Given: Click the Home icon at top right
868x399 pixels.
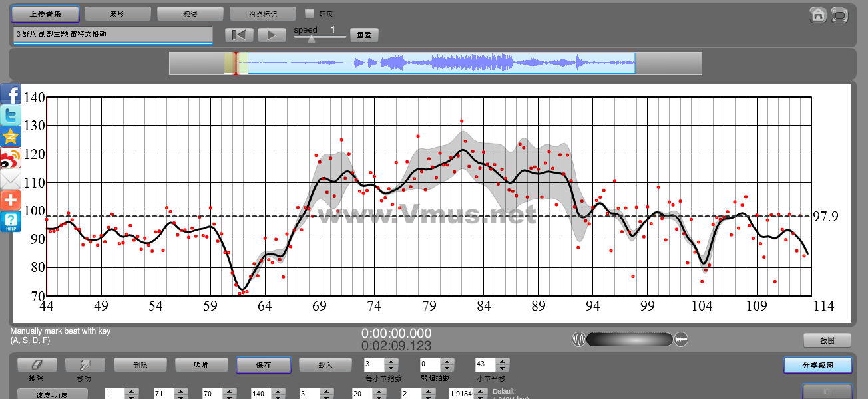Looking at the screenshot, I should tap(817, 15).
